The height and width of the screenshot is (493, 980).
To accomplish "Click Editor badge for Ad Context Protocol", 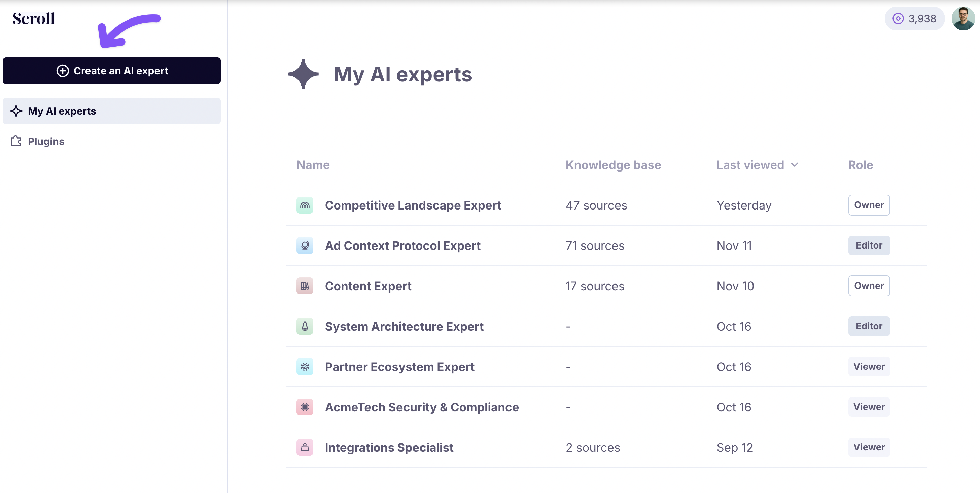I will (x=869, y=245).
